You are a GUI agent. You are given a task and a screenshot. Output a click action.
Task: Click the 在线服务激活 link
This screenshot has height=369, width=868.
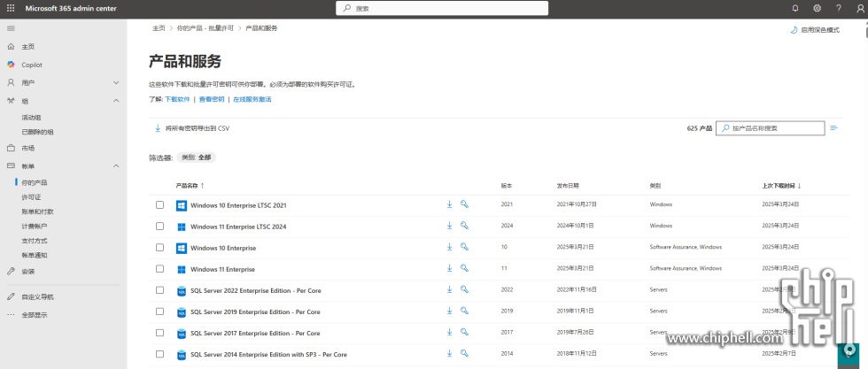point(252,100)
